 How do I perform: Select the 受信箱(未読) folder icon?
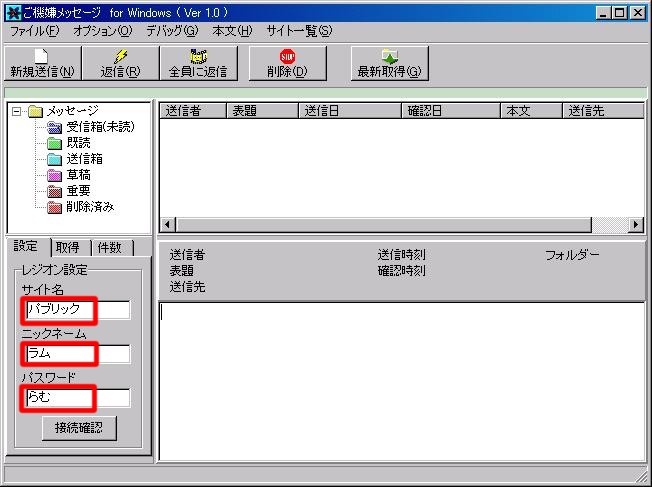tap(54, 127)
